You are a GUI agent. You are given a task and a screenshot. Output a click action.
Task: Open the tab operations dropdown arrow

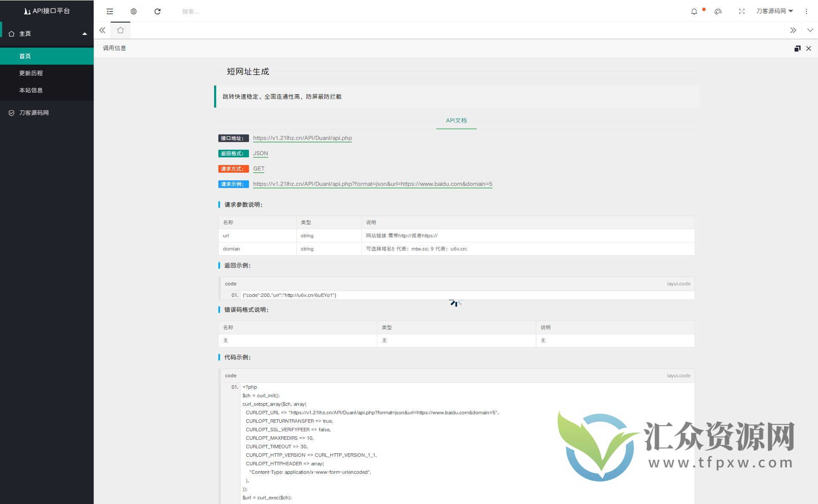(x=810, y=30)
